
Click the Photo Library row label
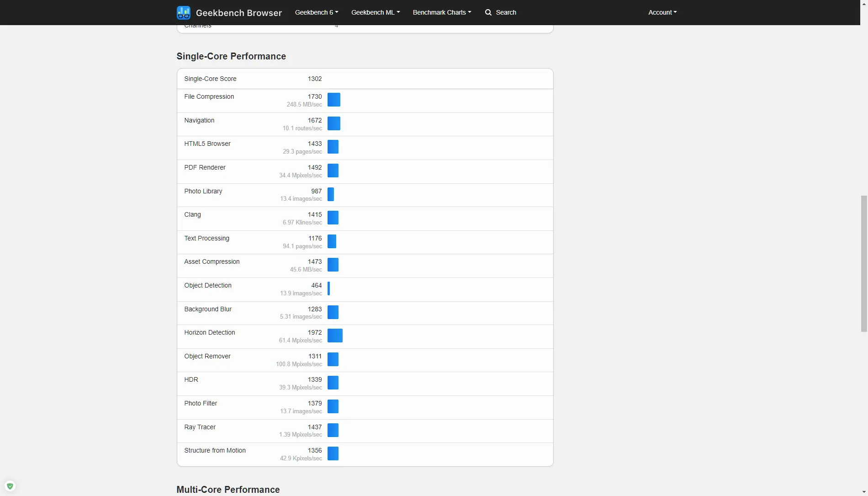[203, 191]
